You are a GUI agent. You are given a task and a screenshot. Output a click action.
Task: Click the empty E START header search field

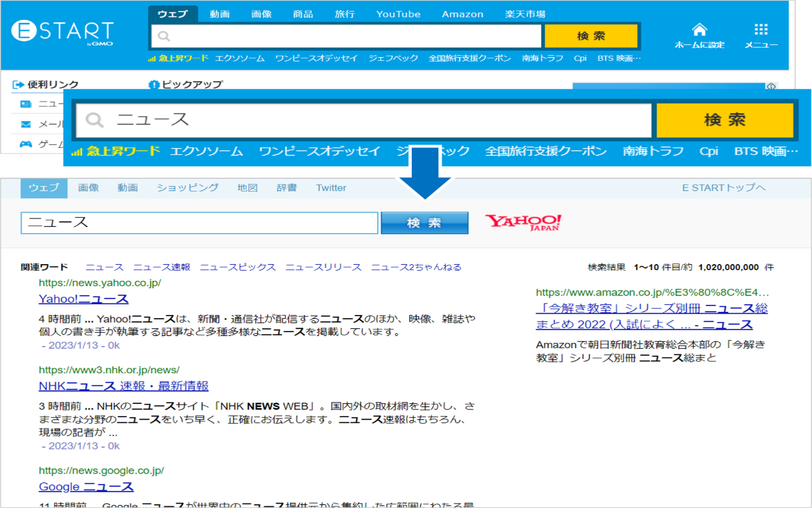[x=346, y=36]
